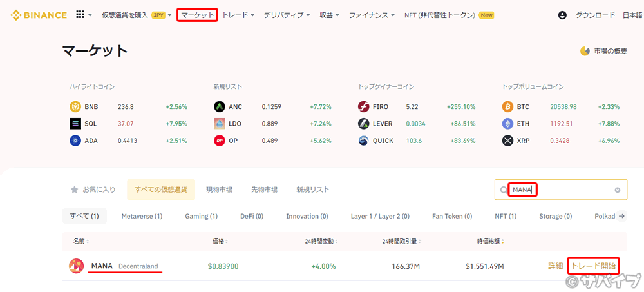644x292 pixels.
Task: Click the Binance logo
Action: [x=39, y=15]
